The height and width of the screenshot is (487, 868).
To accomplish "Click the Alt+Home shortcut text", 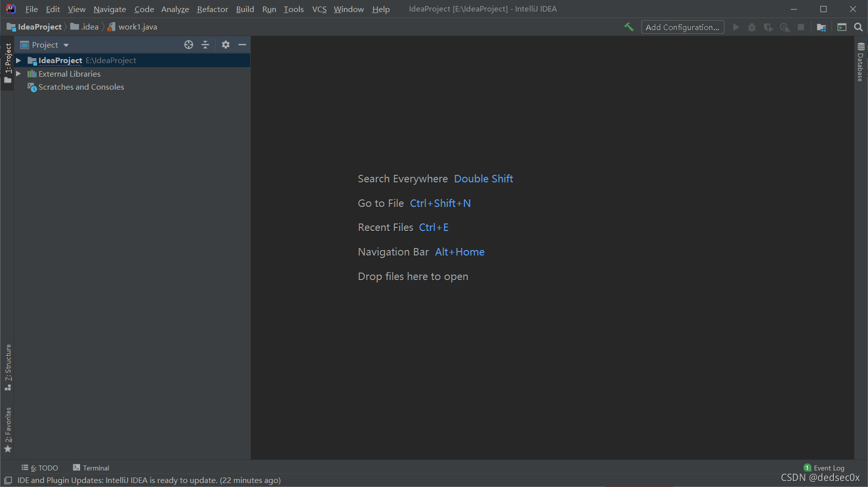I will (x=460, y=252).
